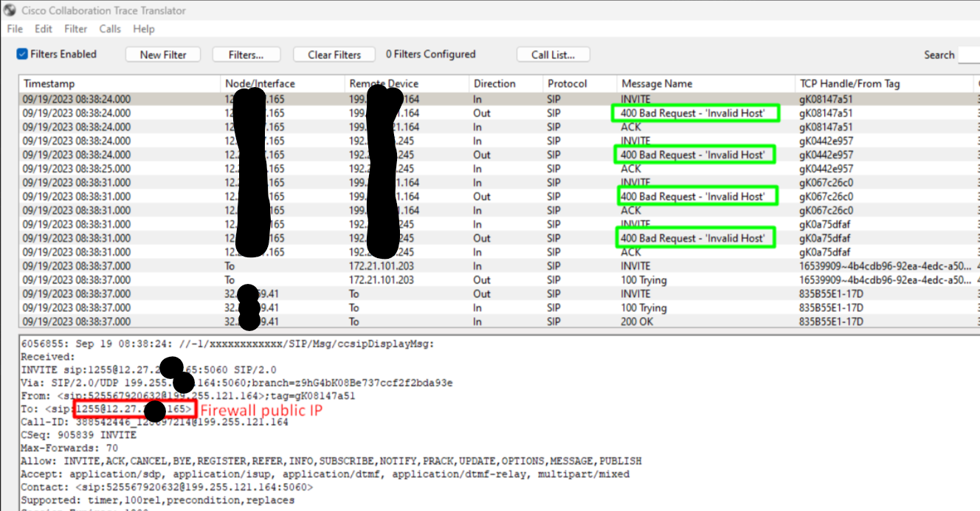Click the Supported: timer,100rel line
This screenshot has width=980, height=511.
158,500
